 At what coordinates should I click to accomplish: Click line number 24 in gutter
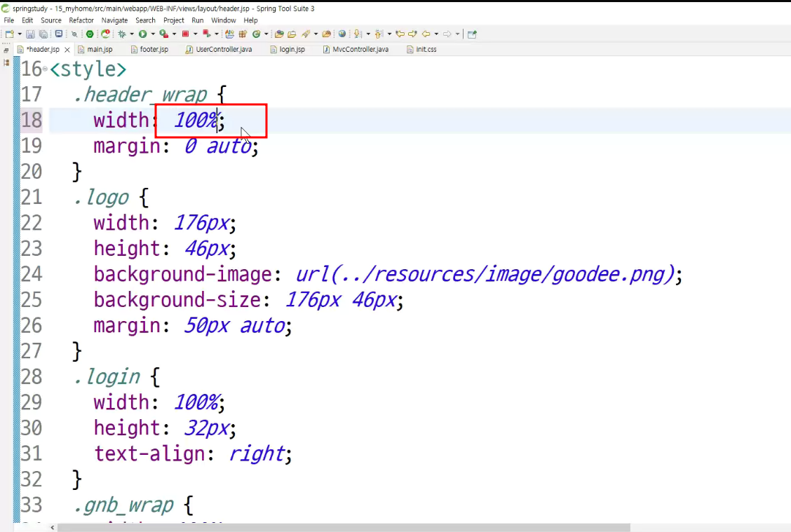click(x=32, y=274)
